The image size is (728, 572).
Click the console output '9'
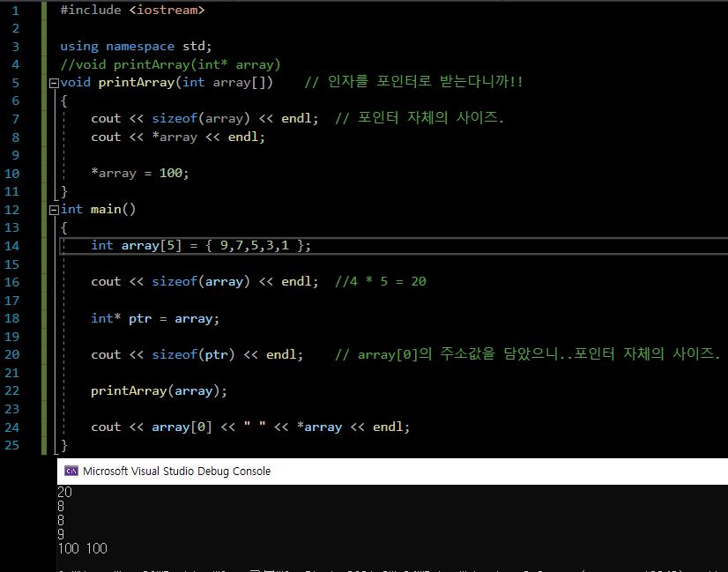tap(61, 534)
